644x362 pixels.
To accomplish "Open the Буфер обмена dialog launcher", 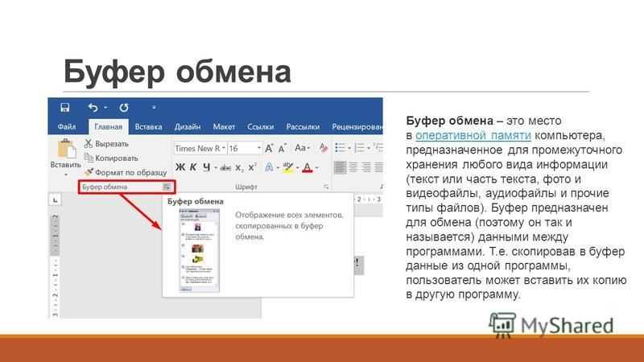I will 167,187.
